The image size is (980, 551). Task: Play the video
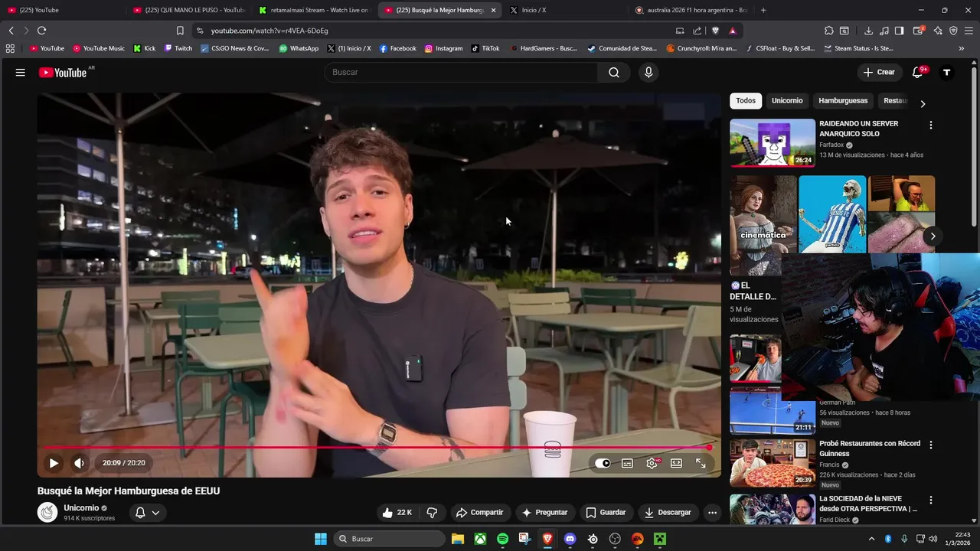click(54, 463)
